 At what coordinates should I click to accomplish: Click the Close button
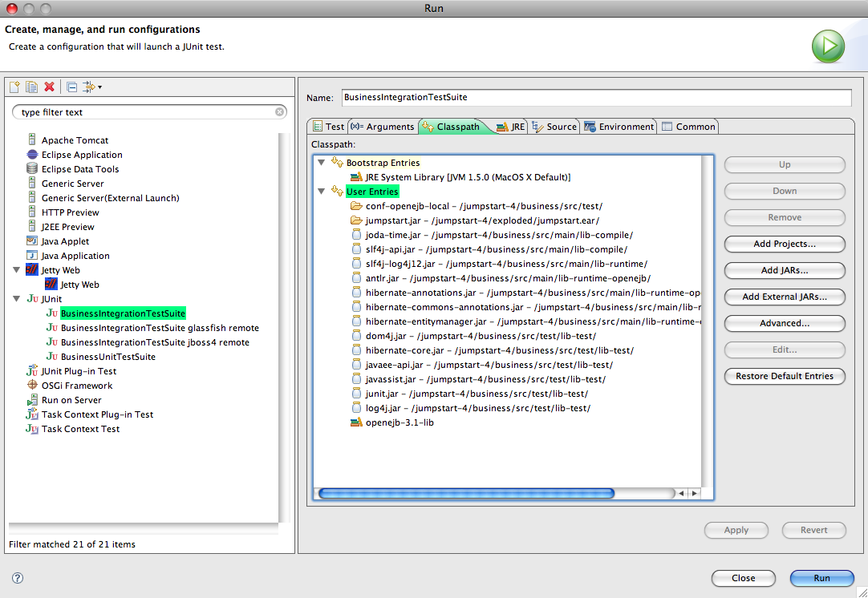(743, 577)
